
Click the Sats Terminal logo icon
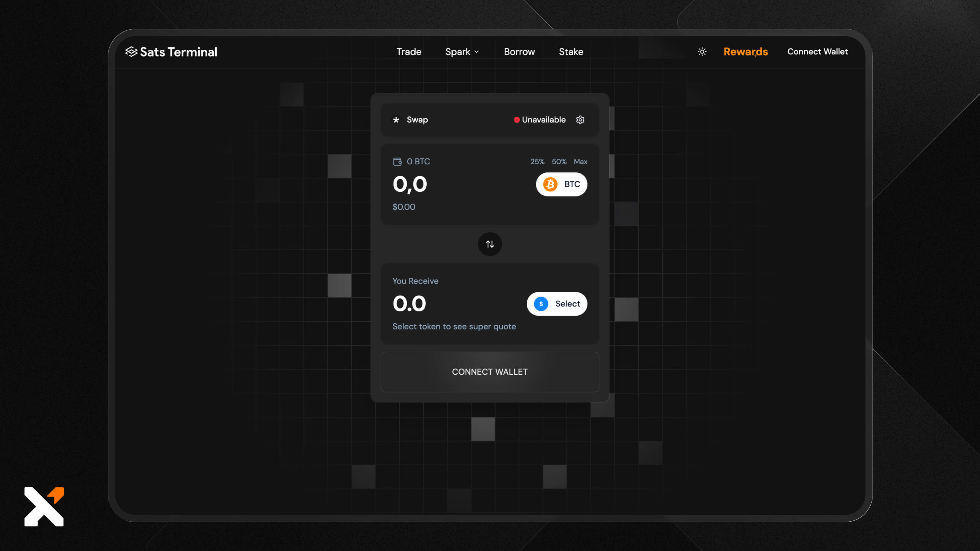(131, 52)
